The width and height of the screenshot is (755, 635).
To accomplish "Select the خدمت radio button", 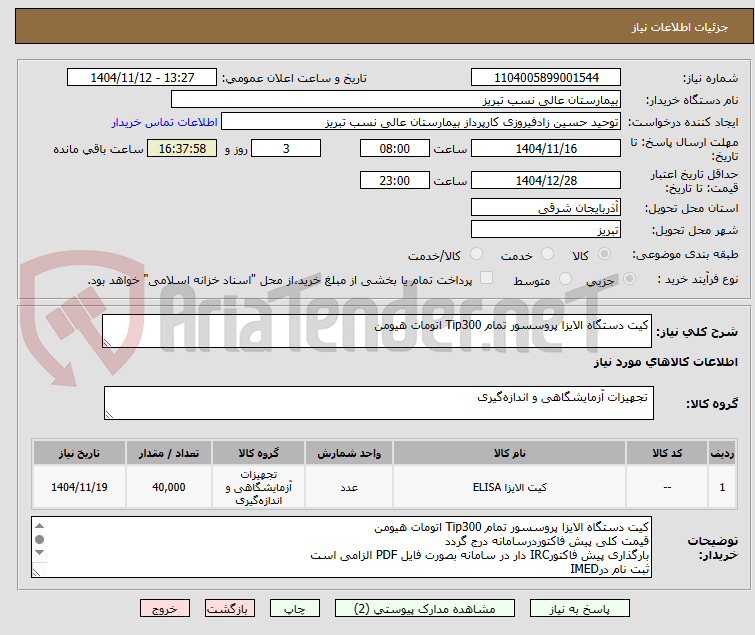I will (x=547, y=254).
